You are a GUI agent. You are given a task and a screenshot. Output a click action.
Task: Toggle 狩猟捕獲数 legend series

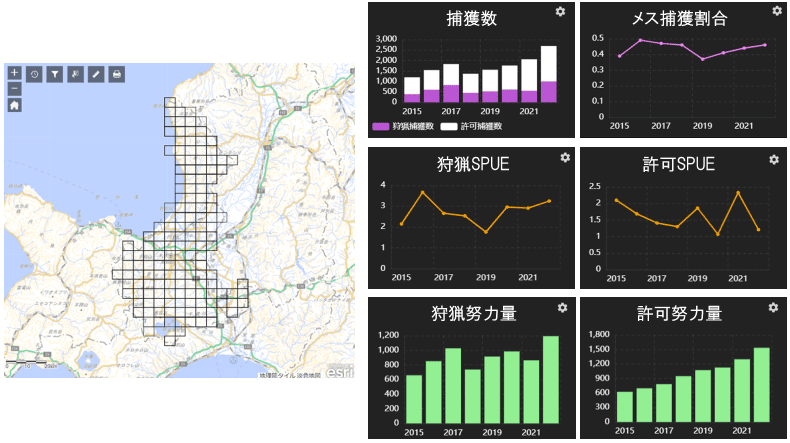403,127
